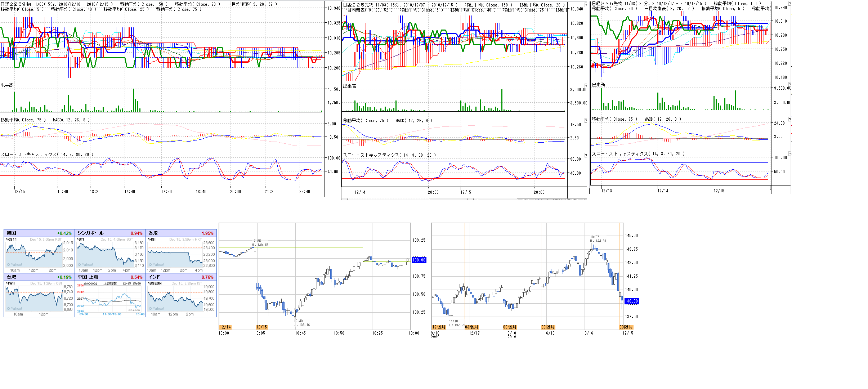Open the 15-minute stochastics panel dropdown arrow
The image size is (868, 389).
tap(586, 155)
